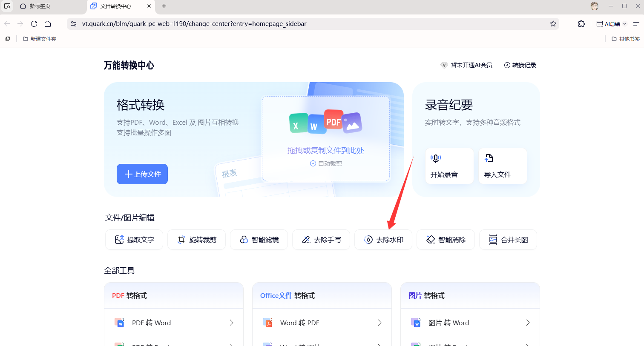Click the 文件/图片编辑 section heading

click(x=130, y=217)
